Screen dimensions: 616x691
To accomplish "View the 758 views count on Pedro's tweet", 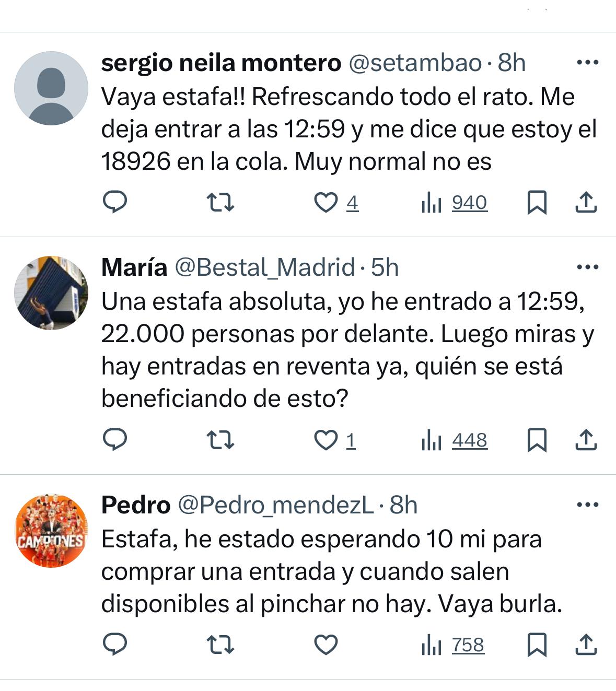I will [454, 645].
